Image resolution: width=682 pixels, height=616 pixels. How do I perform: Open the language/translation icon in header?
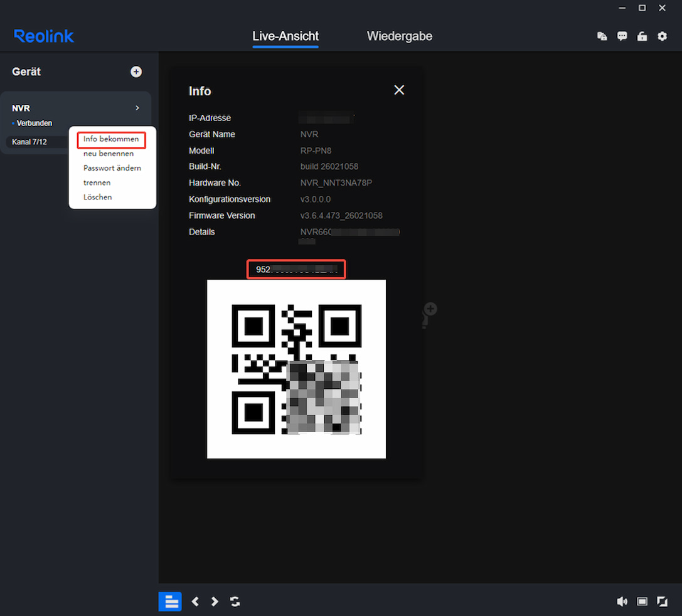tap(602, 36)
